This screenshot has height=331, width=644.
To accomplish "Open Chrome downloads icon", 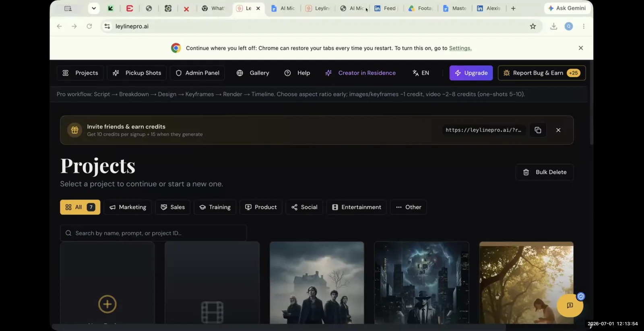I will 554,26.
